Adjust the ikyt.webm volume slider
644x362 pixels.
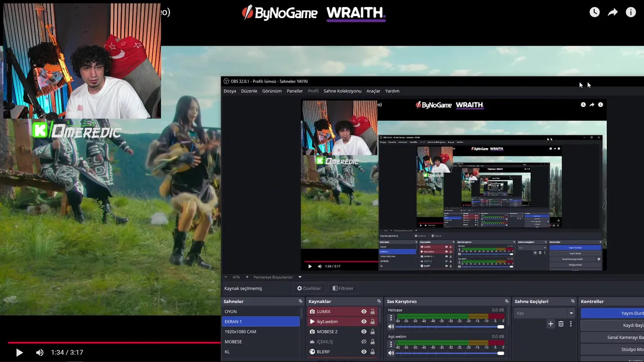click(450, 353)
